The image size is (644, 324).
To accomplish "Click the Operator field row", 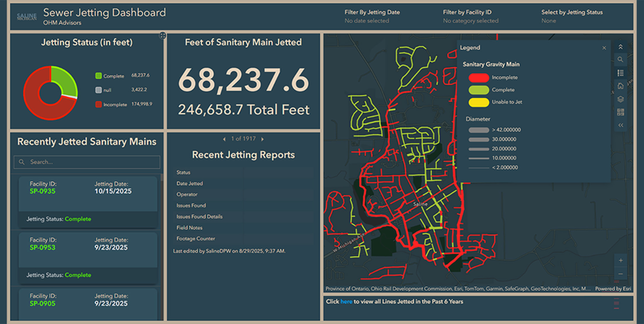I will click(243, 194).
